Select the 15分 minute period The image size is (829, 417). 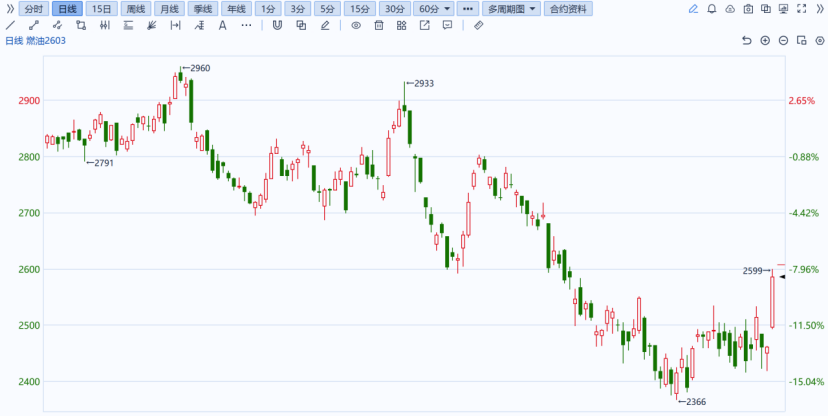(x=360, y=8)
